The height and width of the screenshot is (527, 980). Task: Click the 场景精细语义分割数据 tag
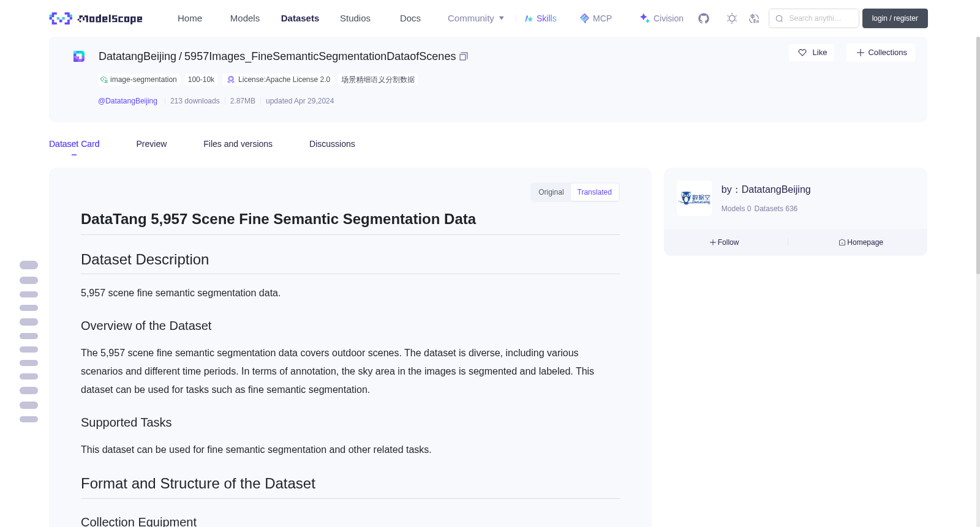(x=378, y=80)
